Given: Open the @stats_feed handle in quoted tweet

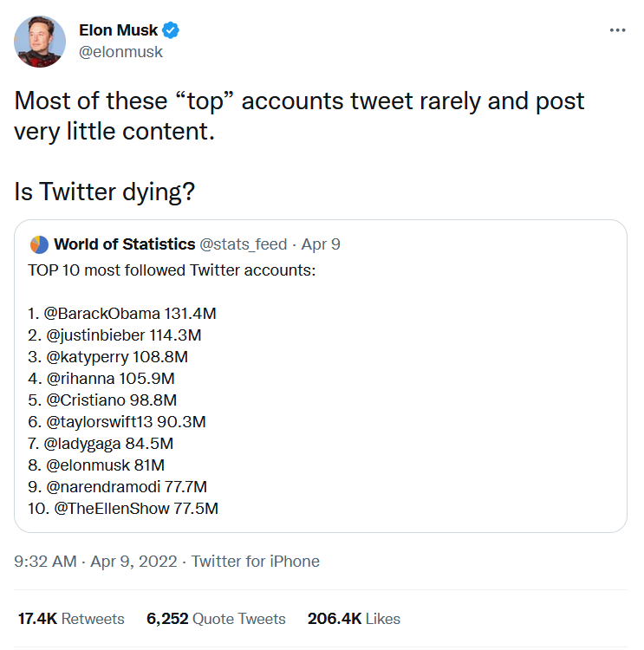Looking at the screenshot, I should pyautogui.click(x=244, y=244).
